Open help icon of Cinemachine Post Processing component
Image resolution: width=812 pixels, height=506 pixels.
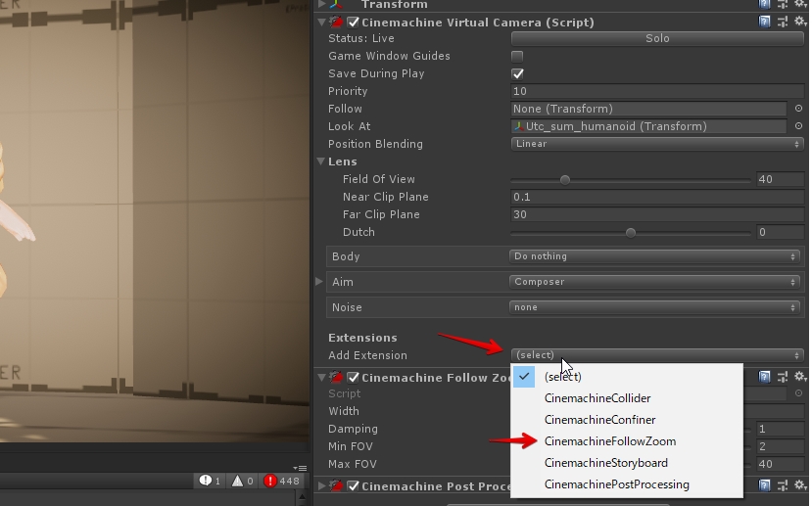[x=764, y=485]
